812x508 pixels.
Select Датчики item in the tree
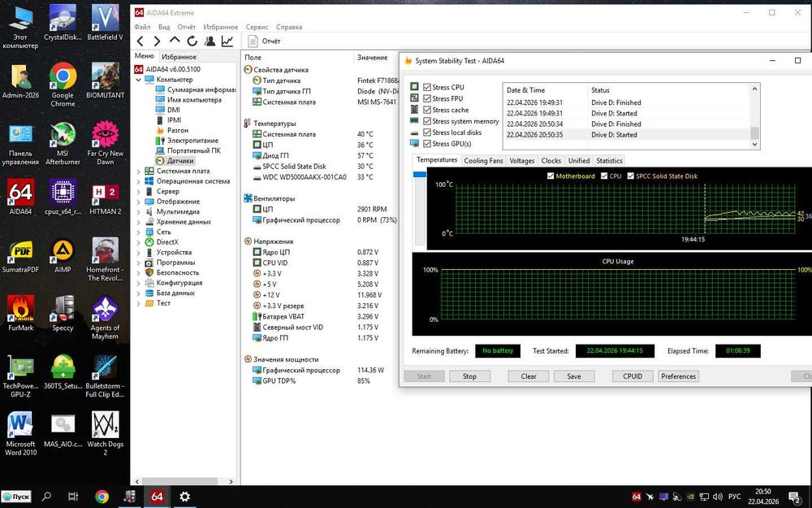pyautogui.click(x=180, y=161)
